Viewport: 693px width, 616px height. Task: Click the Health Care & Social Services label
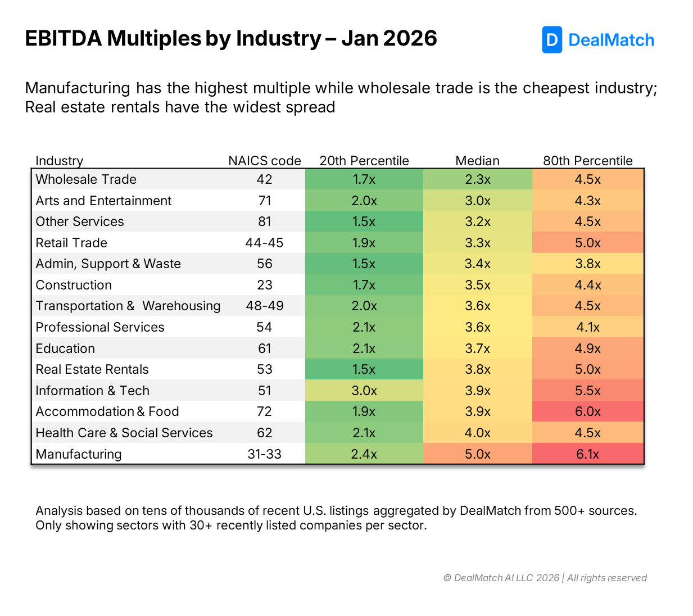click(x=124, y=433)
